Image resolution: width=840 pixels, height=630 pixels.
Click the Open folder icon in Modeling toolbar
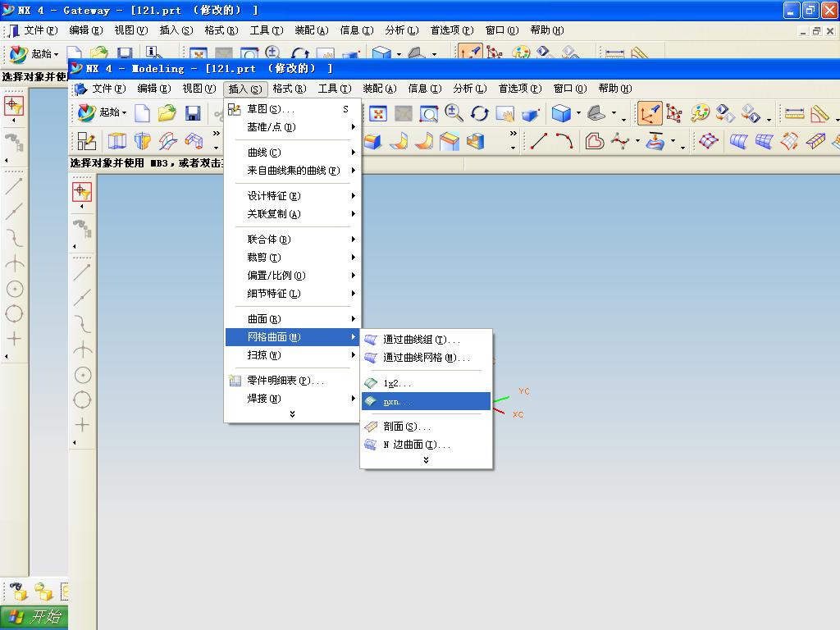(167, 113)
